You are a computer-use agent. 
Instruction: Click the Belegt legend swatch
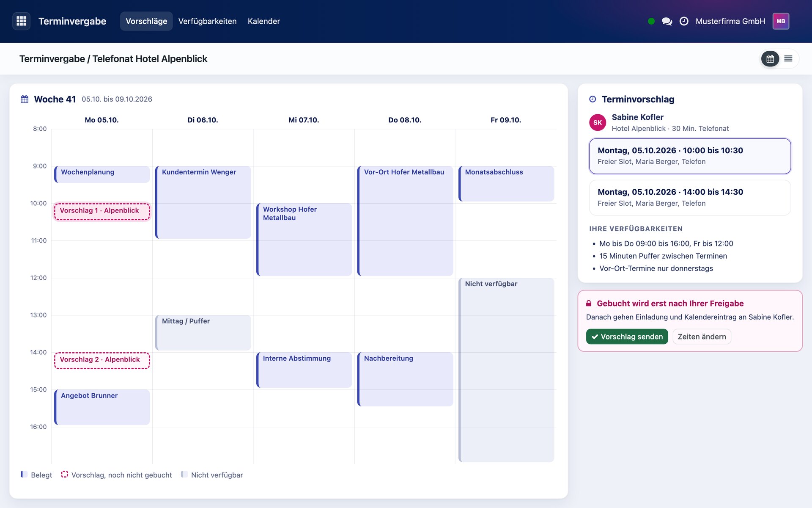[x=24, y=474]
